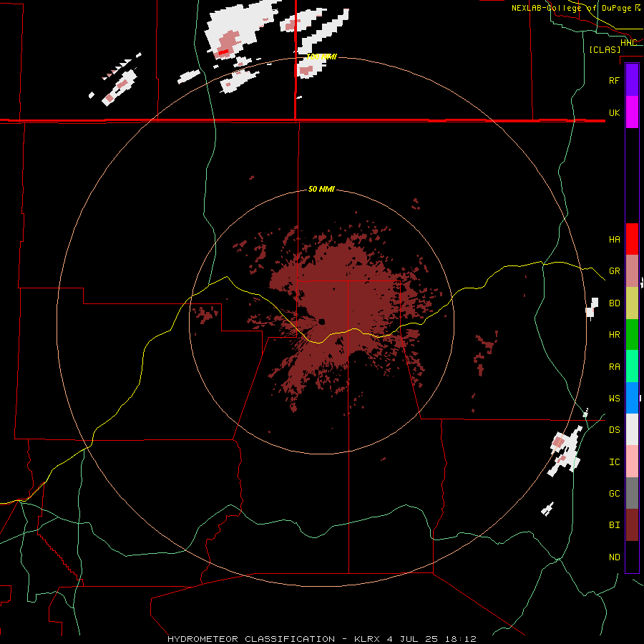Click the red HA legend swatch

click(632, 239)
